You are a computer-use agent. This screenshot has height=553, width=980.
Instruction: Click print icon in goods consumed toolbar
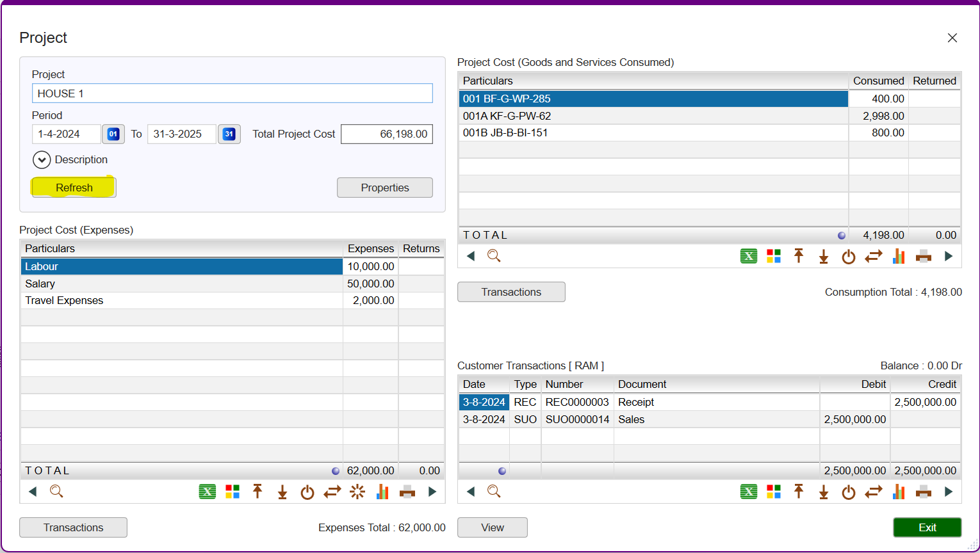click(x=923, y=257)
